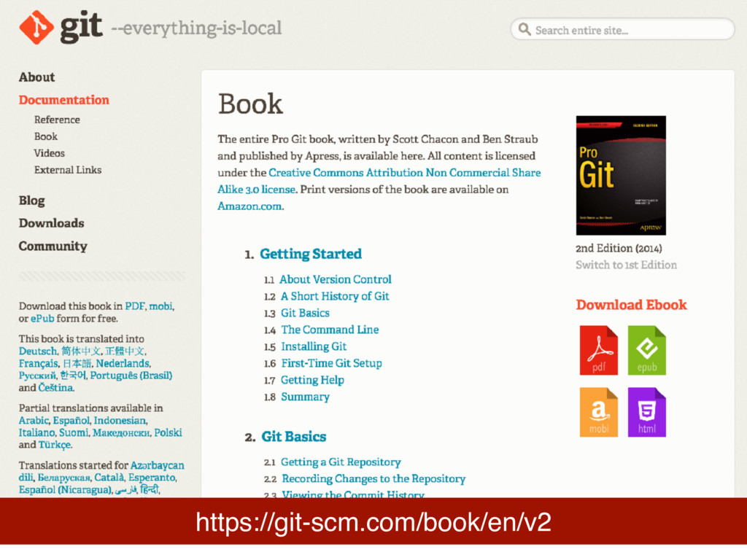Open chapter 1 Getting Started
This screenshot has height=560, width=747.
point(311,254)
